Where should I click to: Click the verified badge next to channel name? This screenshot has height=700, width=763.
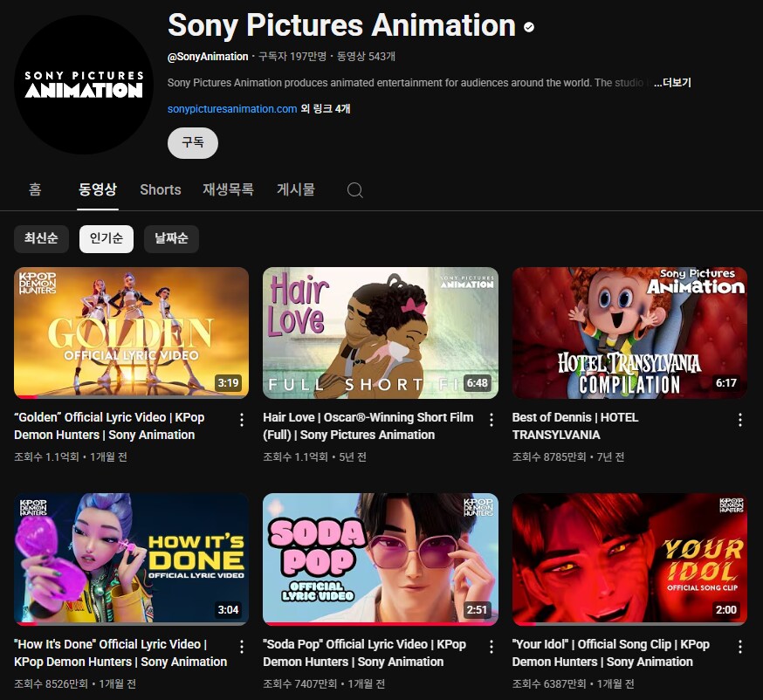[529, 27]
